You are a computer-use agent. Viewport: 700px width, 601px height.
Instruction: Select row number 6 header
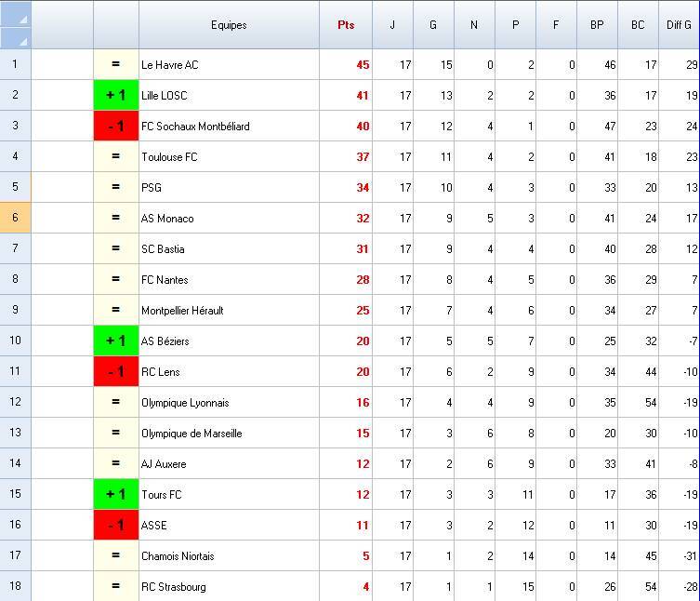point(16,218)
